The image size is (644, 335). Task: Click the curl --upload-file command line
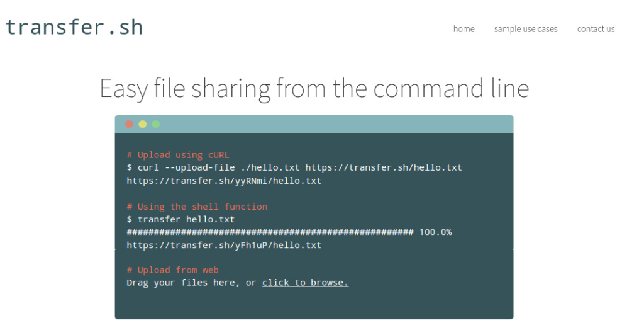tap(294, 167)
